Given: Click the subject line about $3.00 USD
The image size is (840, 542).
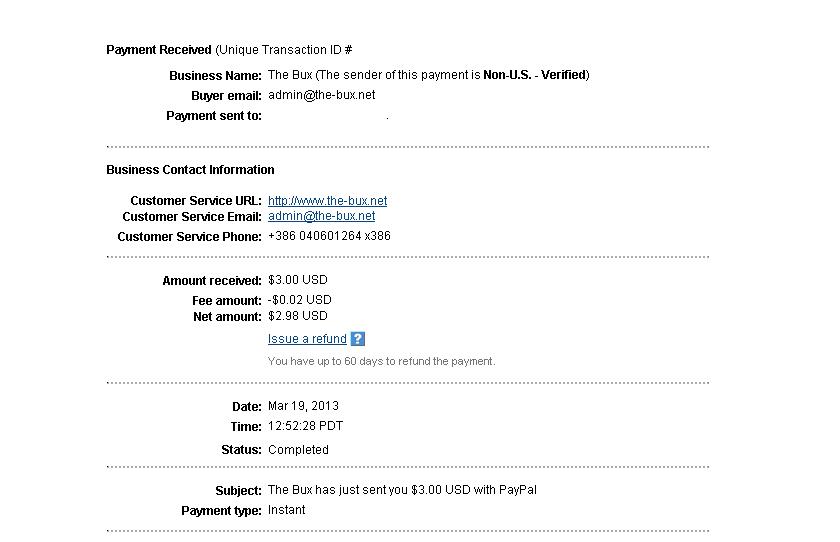Looking at the screenshot, I should pyautogui.click(x=402, y=490).
